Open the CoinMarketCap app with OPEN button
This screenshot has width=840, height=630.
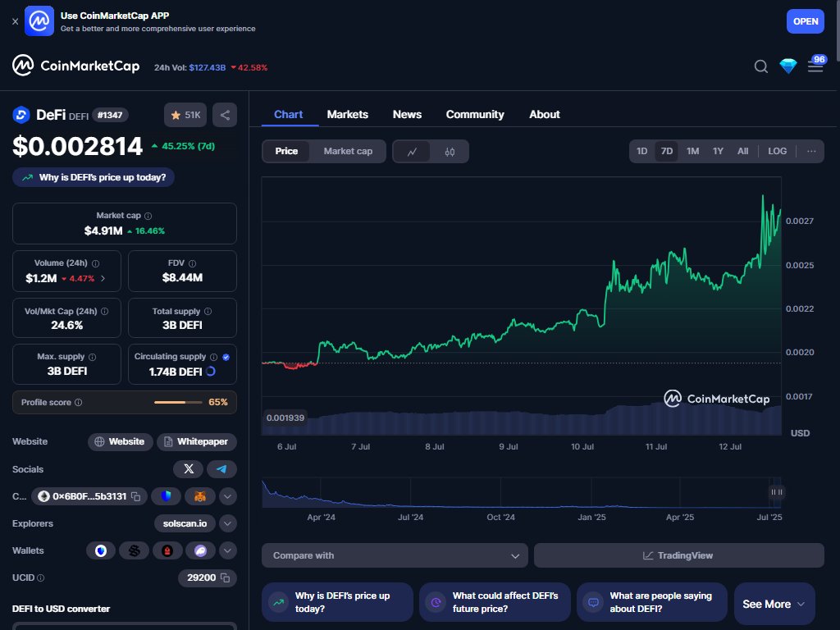point(806,21)
